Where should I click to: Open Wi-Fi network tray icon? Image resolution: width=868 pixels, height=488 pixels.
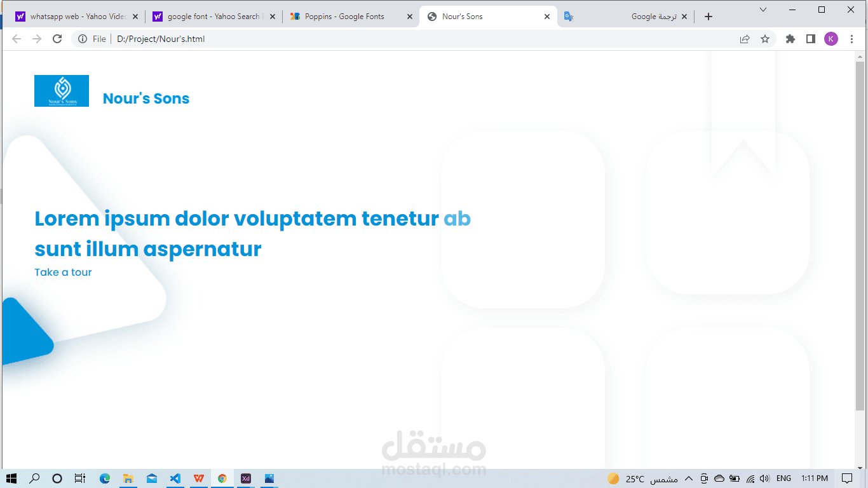point(750,478)
